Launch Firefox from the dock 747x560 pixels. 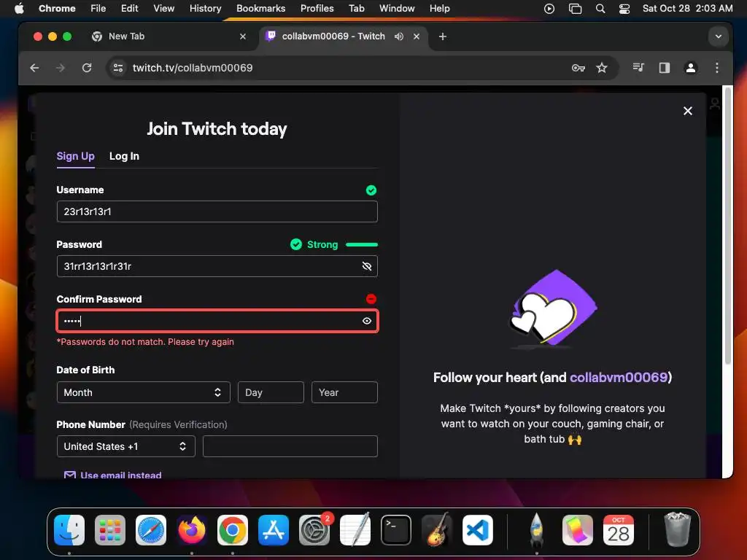(192, 530)
